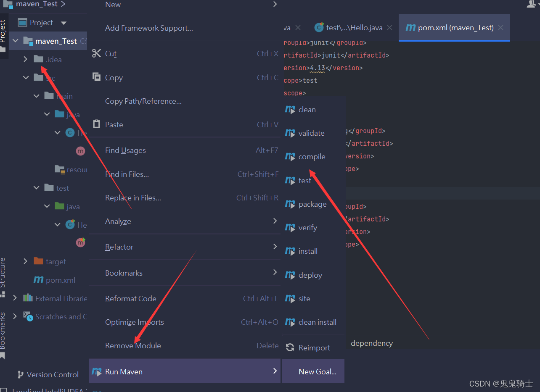Open the Analyze submenu
This screenshot has height=392, width=540.
pyautogui.click(x=185, y=221)
